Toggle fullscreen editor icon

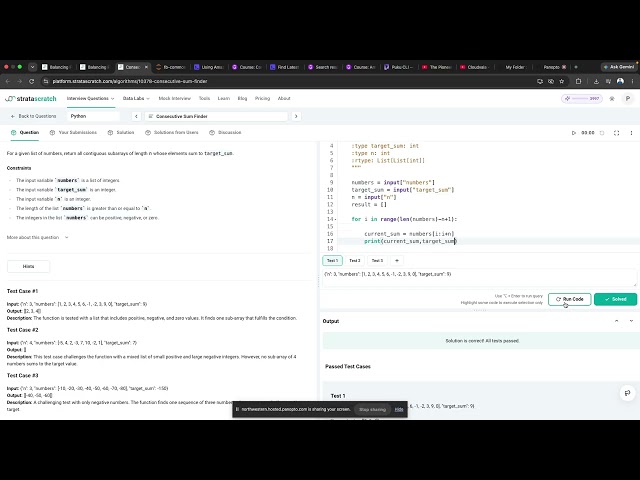[x=616, y=133]
